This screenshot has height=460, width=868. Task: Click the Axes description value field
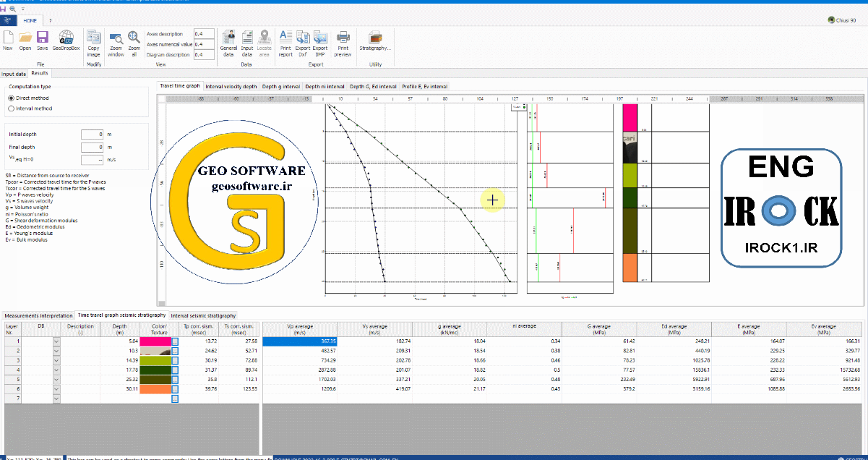[204, 34]
